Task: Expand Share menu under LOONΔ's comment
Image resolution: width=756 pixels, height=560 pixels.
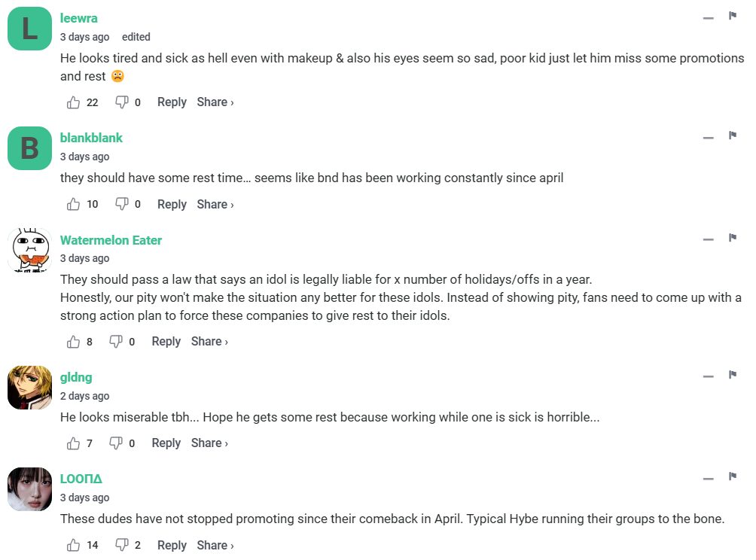Action: (215, 545)
